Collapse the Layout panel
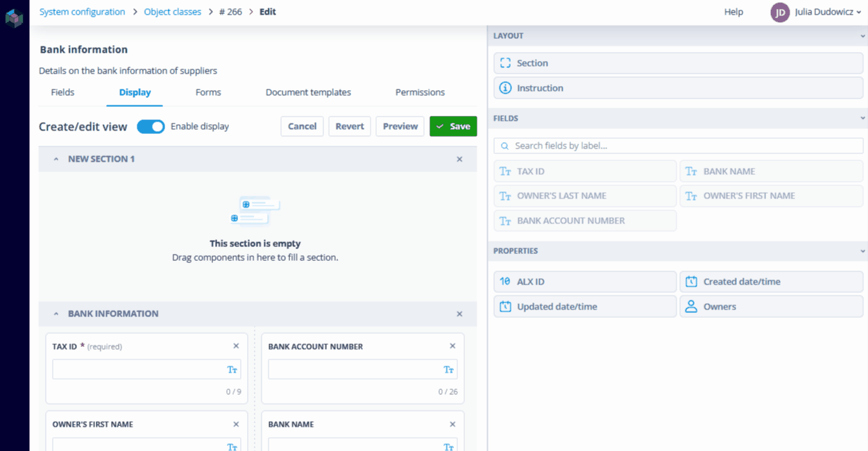 [862, 35]
